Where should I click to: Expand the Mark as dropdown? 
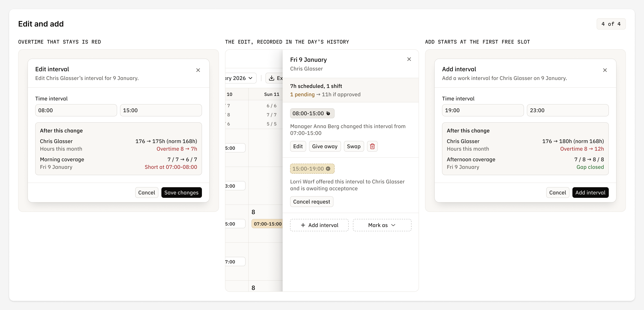(382, 225)
